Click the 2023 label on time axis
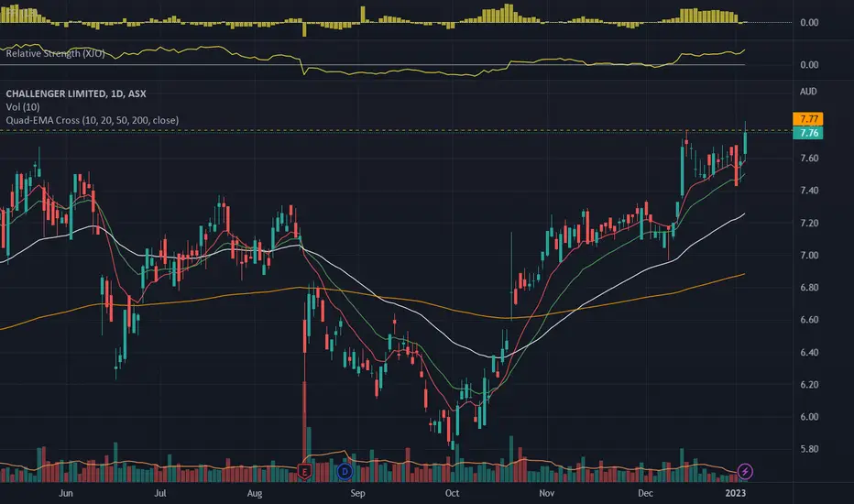 [735, 493]
